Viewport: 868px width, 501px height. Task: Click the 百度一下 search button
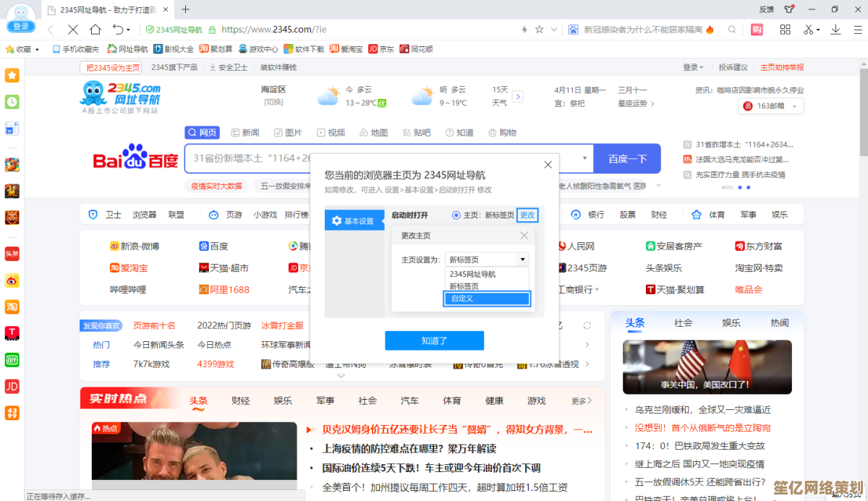tap(626, 158)
